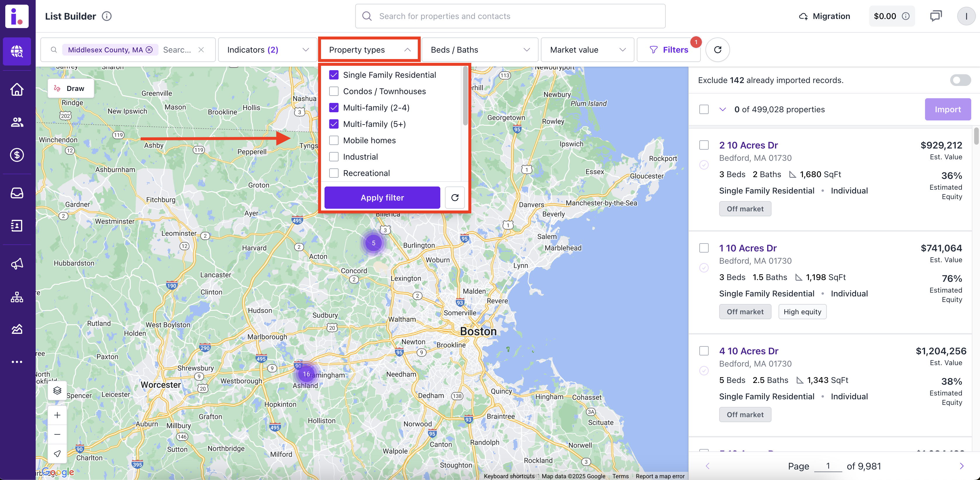Click the $0.00 balance button

pyautogui.click(x=892, y=16)
